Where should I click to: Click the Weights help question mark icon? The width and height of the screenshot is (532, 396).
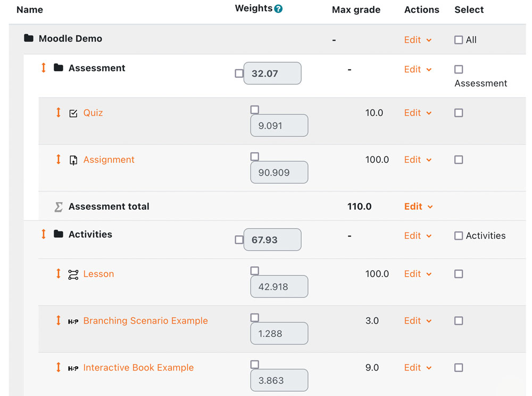(278, 9)
